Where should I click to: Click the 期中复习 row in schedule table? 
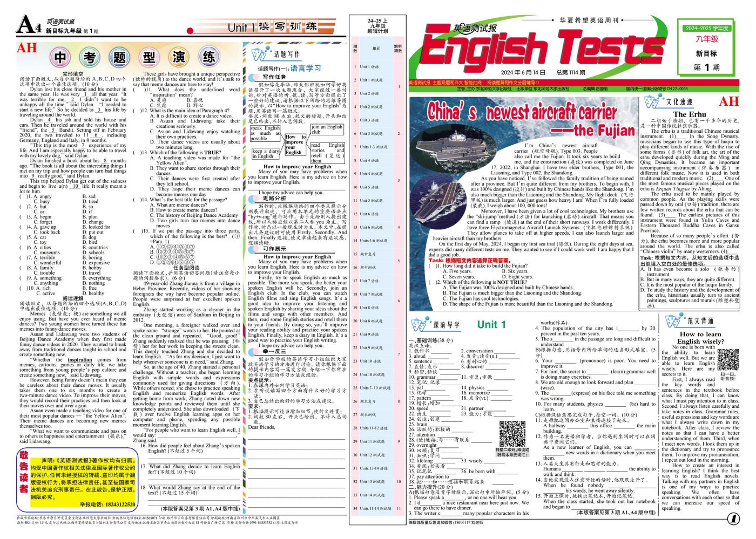[x=377, y=254]
